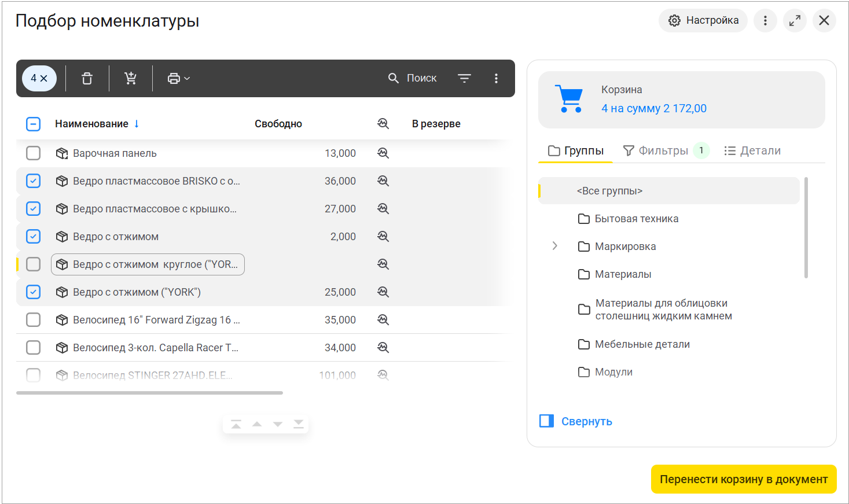Open the three-dot menu beside Настройка
The height and width of the screenshot is (504, 849).
pos(765,21)
